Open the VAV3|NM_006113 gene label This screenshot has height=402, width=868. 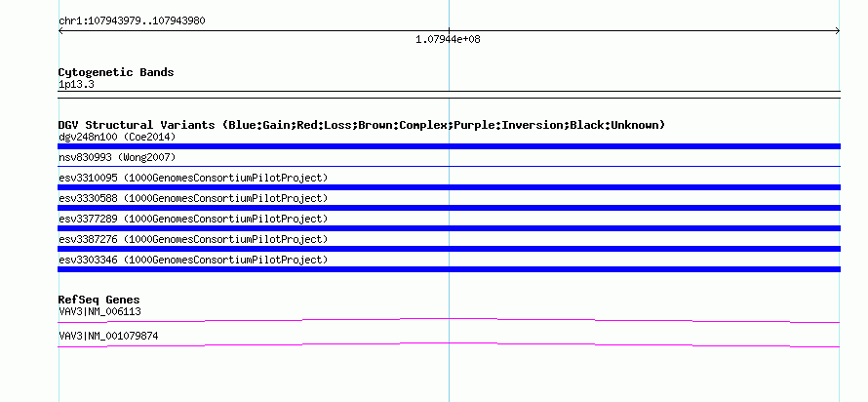(x=99, y=311)
